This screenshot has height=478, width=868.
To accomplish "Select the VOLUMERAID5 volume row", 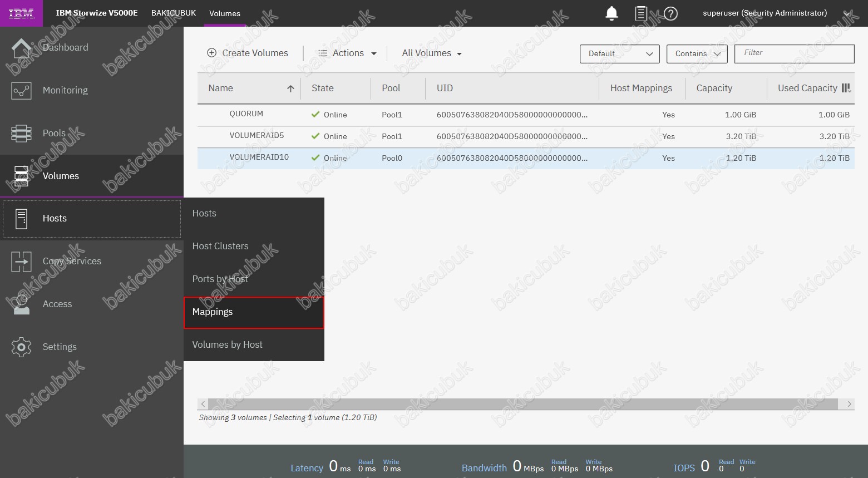I will coord(526,136).
